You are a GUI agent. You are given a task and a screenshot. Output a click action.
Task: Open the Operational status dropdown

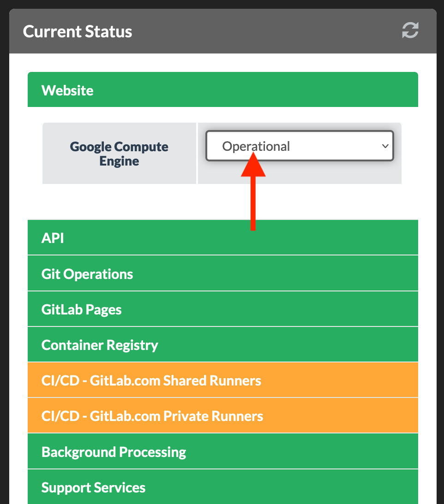(x=291, y=146)
